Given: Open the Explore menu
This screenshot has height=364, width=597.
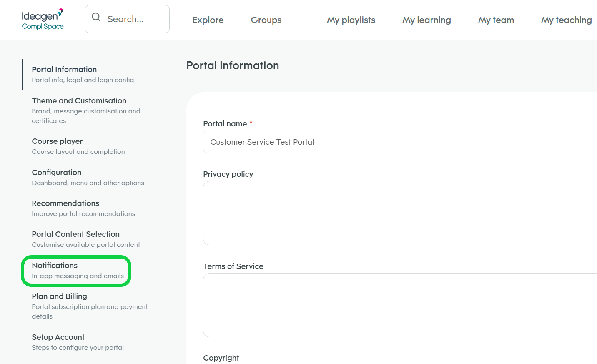Looking at the screenshot, I should point(208,20).
